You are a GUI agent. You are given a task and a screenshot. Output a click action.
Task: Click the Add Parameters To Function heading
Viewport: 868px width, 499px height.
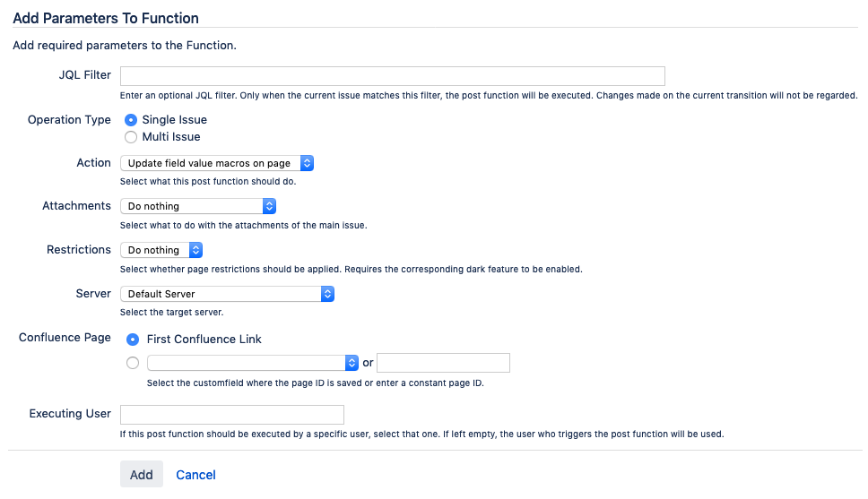click(106, 18)
